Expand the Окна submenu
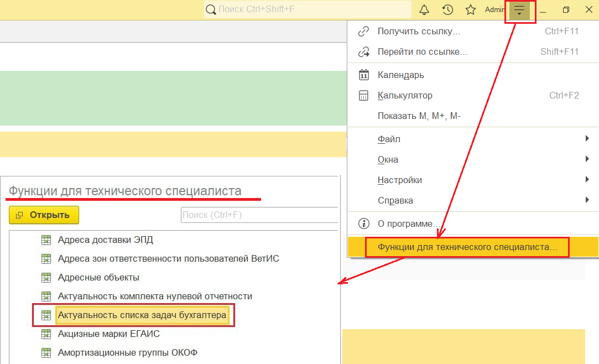Screen dimensions: 599x364 click(x=587, y=159)
